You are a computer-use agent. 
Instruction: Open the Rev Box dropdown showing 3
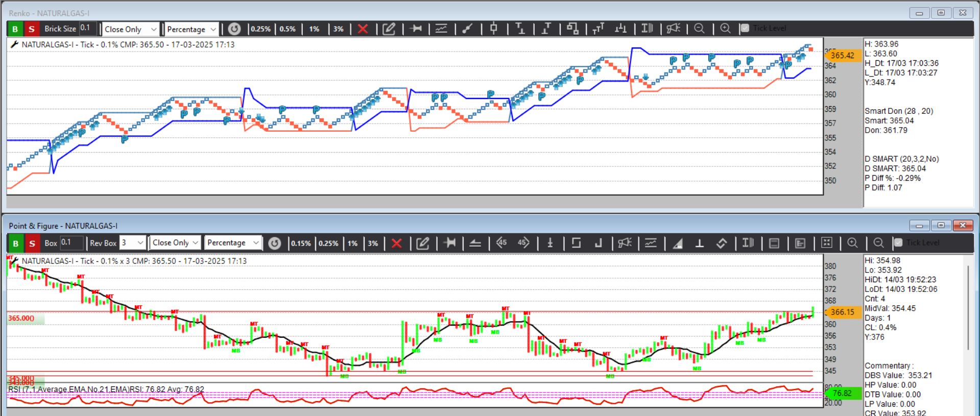tap(133, 243)
